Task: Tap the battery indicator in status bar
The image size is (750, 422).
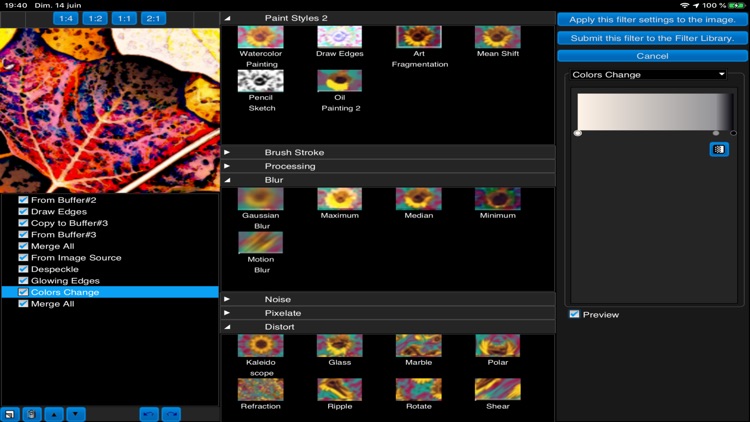Action: coord(737,5)
